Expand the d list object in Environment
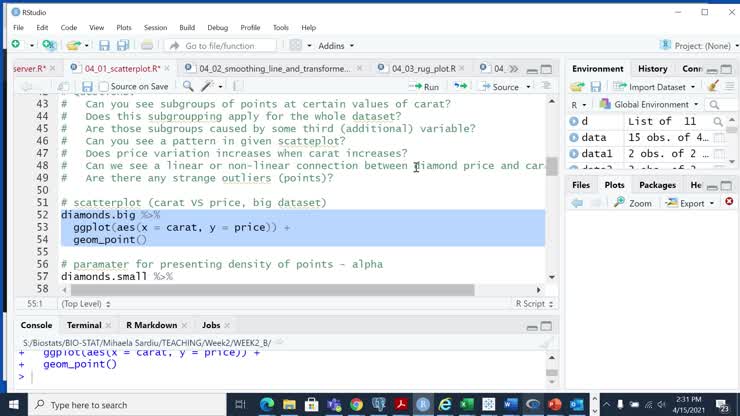The image size is (740, 416). point(574,121)
